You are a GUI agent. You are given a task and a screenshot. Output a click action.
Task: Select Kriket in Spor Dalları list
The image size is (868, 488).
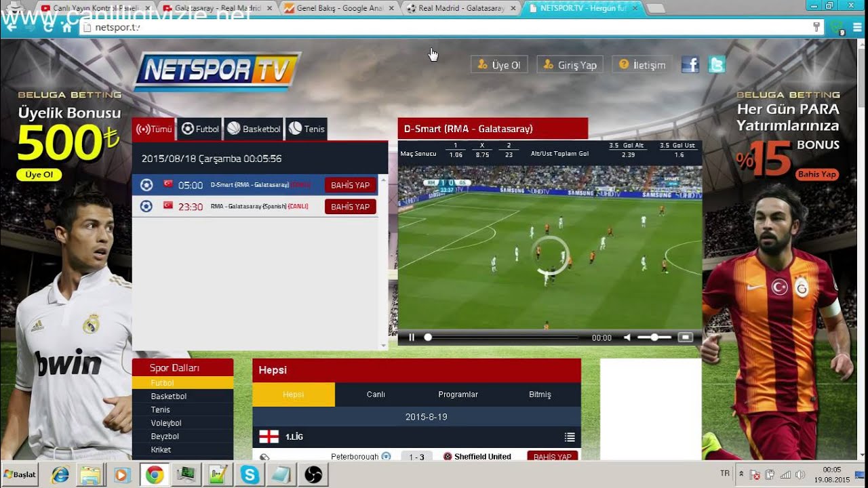point(182,450)
